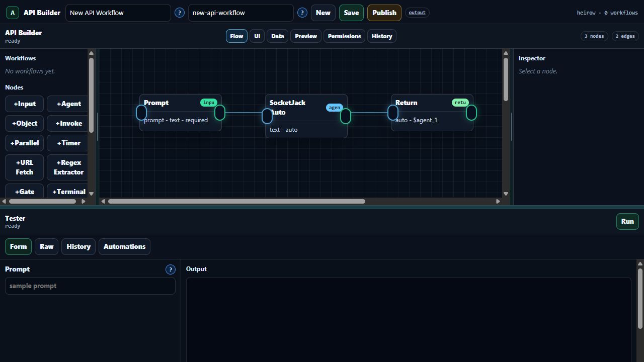Click the green A app logo icon
The width and height of the screenshot is (644, 362).
13,13
